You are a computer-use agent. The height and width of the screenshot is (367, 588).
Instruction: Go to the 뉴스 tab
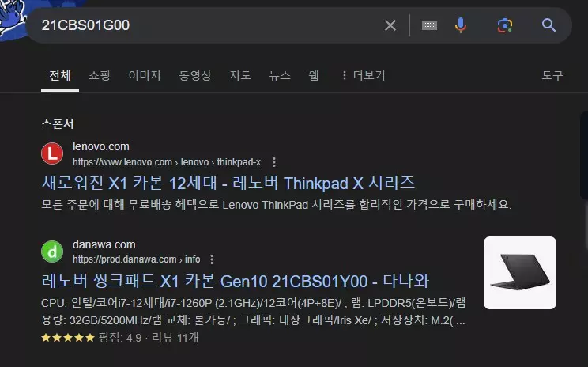(x=280, y=76)
